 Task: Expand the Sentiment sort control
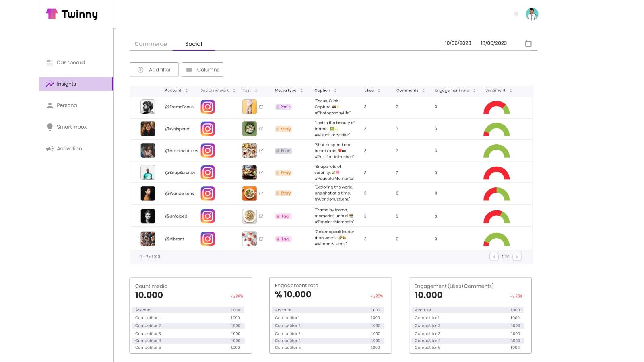point(510,90)
